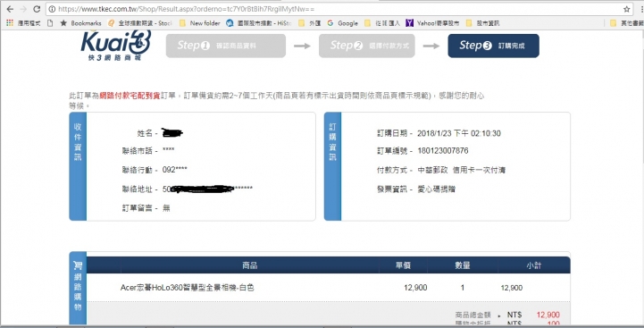Click the quantity value 1

point(463,288)
